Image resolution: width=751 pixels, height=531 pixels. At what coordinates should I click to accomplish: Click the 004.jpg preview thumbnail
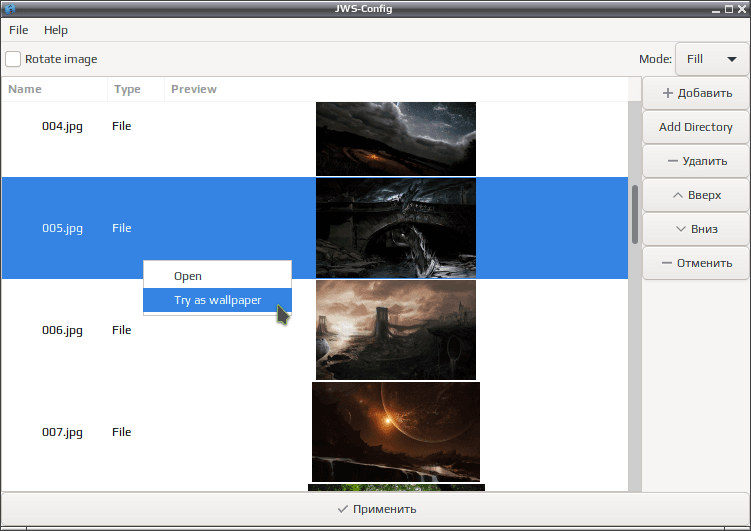point(396,139)
